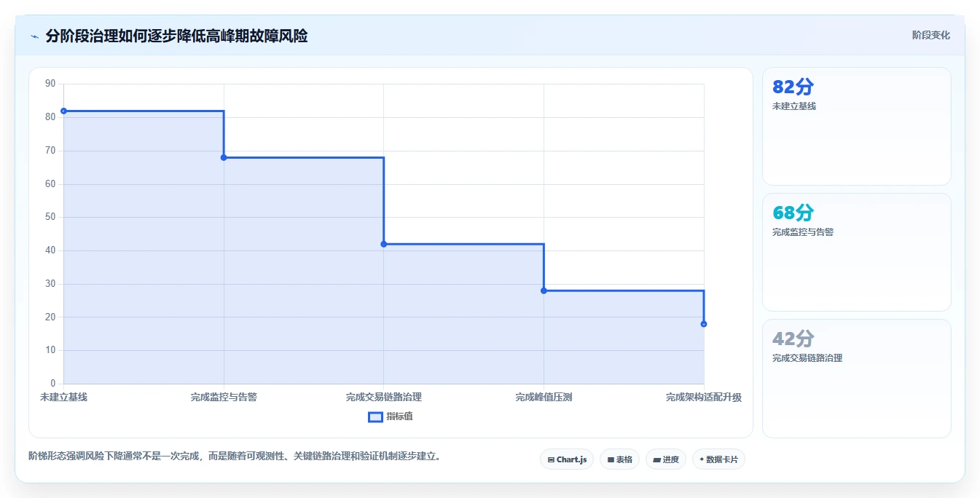This screenshot has height=498, width=980.
Task: Open the 68分 完成监控与告警 card
Action: pos(857,253)
